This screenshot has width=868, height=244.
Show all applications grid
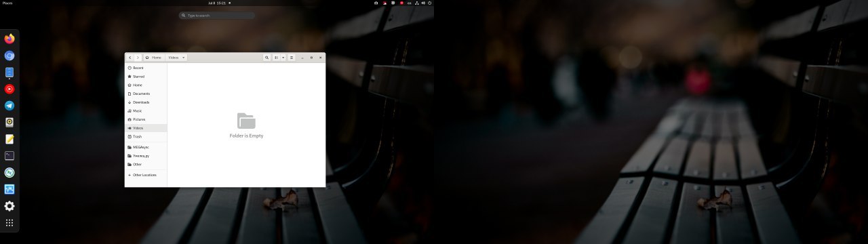[9, 222]
